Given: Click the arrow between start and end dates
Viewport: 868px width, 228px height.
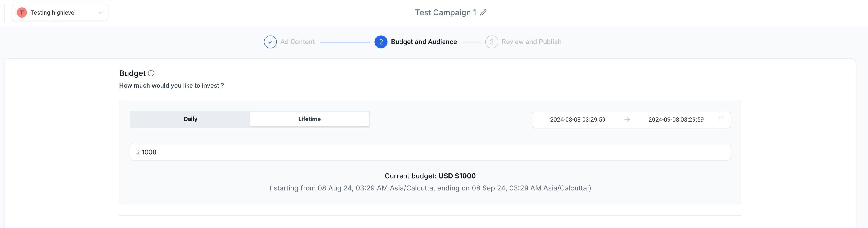Looking at the screenshot, I should coord(627,120).
